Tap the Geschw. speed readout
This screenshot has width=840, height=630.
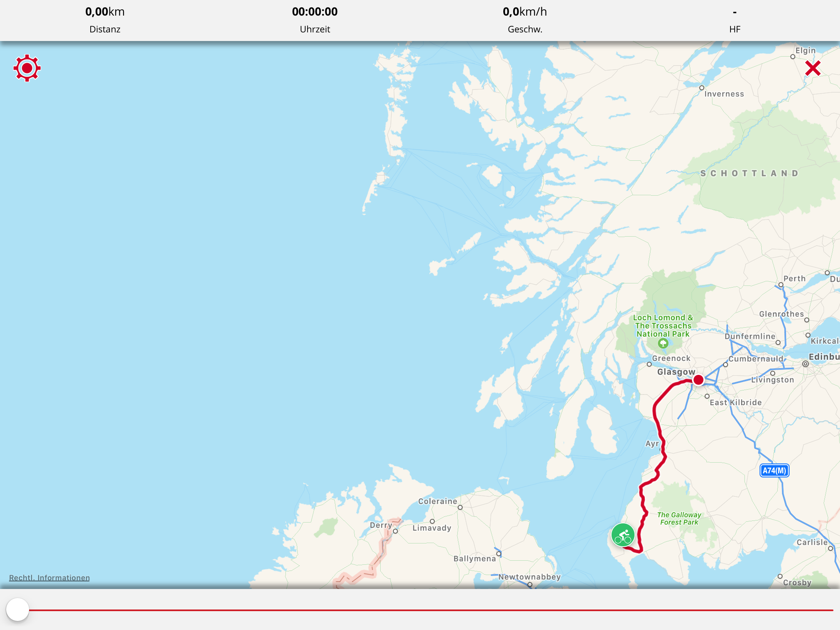(525, 20)
